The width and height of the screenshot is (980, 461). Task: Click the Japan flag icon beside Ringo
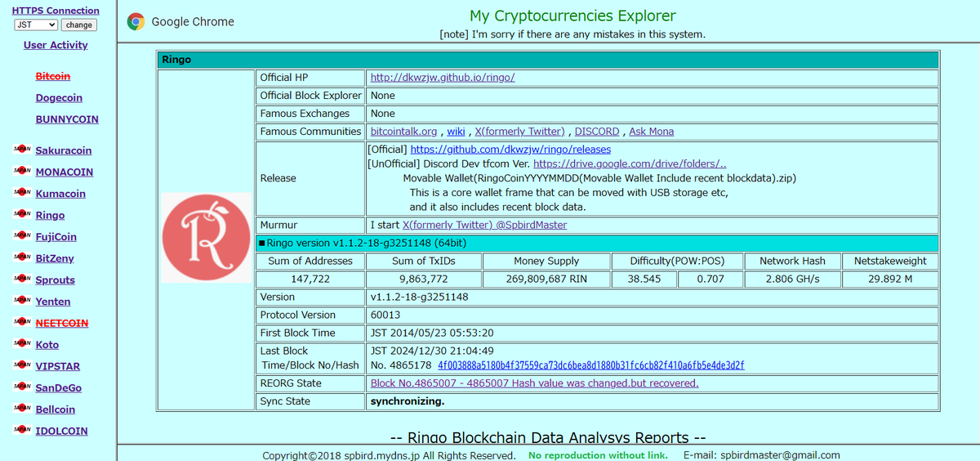(22, 214)
